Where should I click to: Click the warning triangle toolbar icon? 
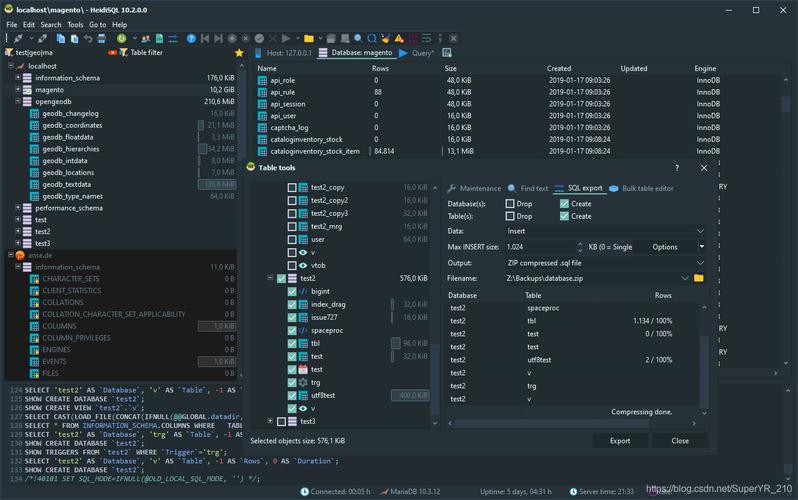point(399,39)
